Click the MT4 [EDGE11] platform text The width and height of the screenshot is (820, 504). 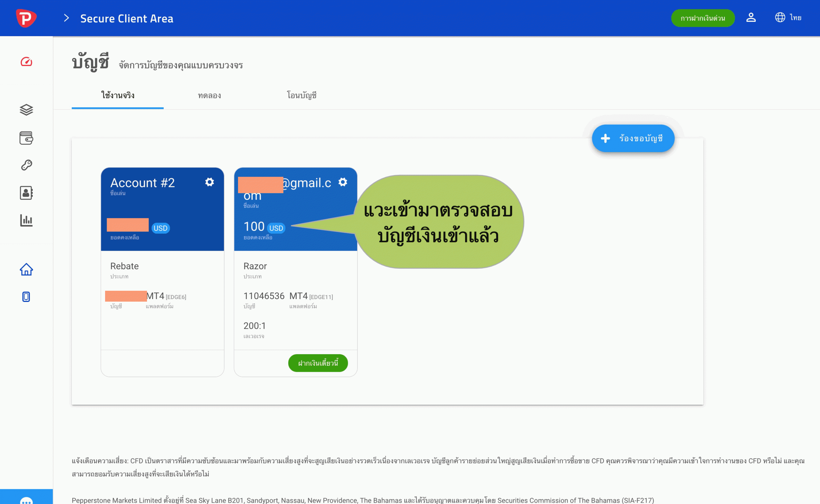click(311, 296)
